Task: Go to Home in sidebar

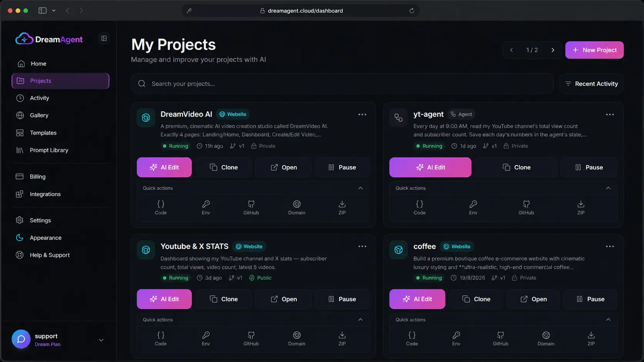Action: click(60, 63)
